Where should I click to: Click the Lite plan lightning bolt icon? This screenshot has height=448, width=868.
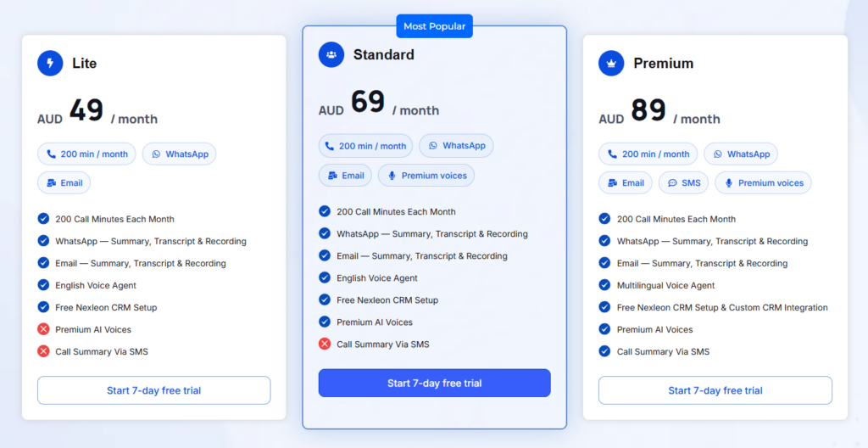pyautogui.click(x=50, y=63)
